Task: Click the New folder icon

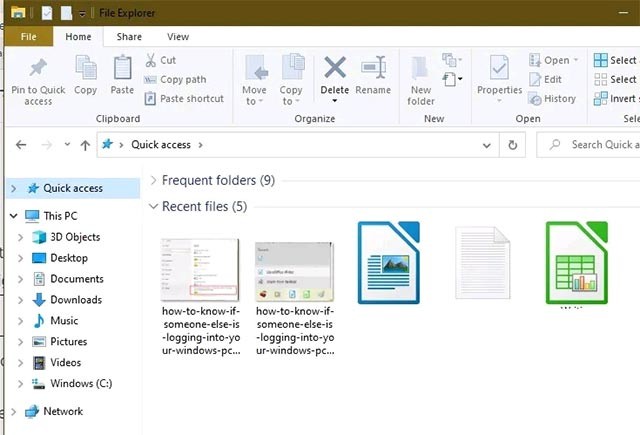Action: click(x=421, y=68)
